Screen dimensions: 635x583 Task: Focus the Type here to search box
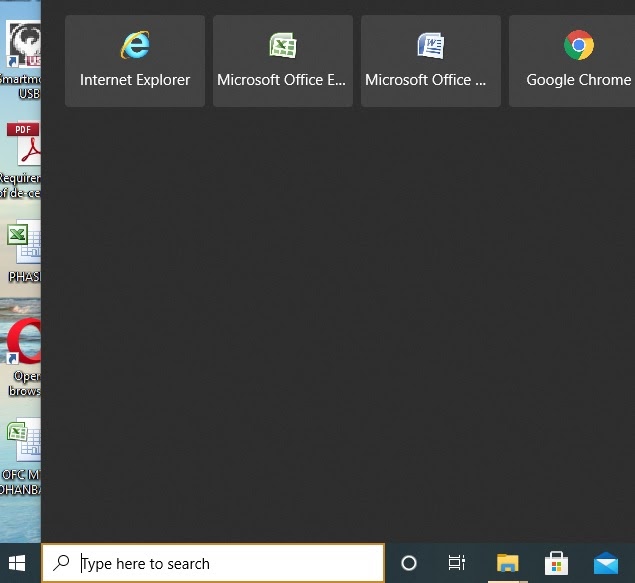pyautogui.click(x=213, y=563)
